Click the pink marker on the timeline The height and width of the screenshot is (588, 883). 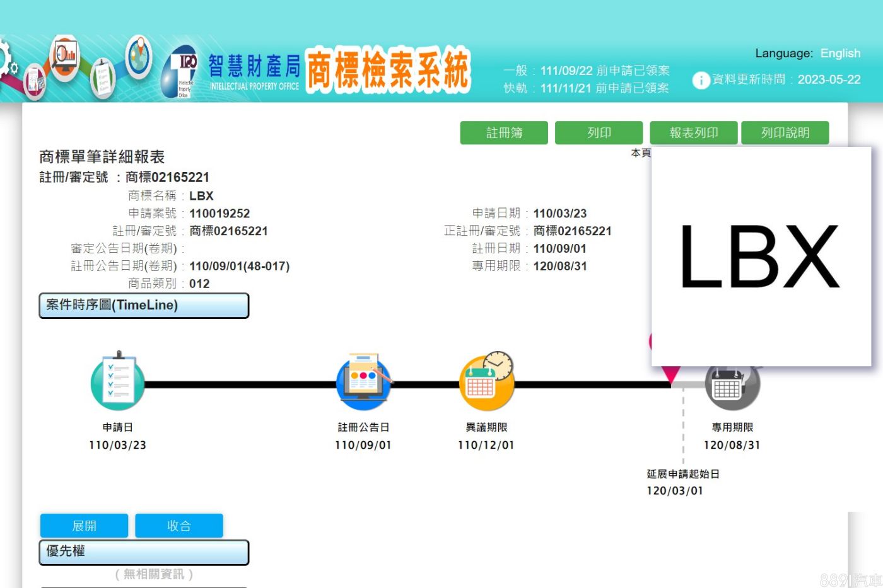pyautogui.click(x=670, y=374)
